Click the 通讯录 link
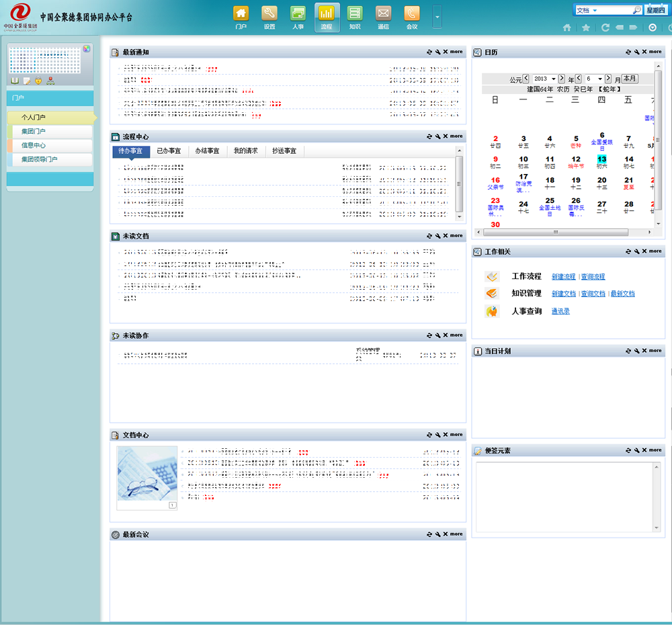 (560, 311)
